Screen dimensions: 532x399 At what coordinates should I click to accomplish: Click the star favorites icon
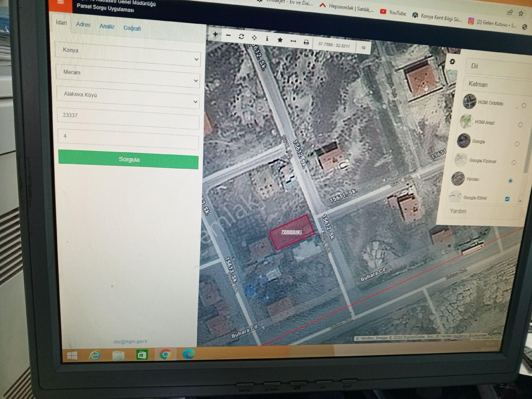[x=280, y=40]
